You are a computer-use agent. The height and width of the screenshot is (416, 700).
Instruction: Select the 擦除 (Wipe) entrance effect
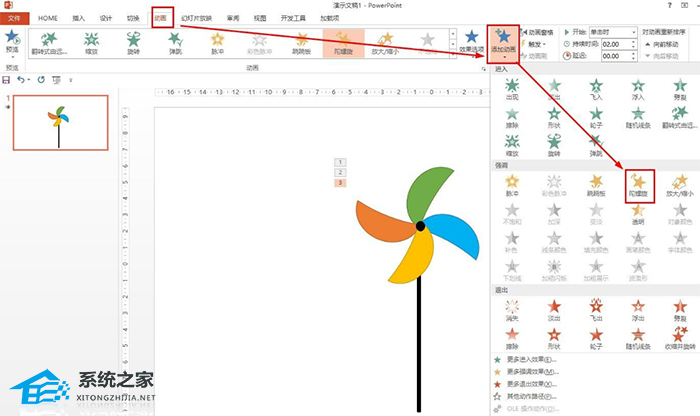coord(512,117)
